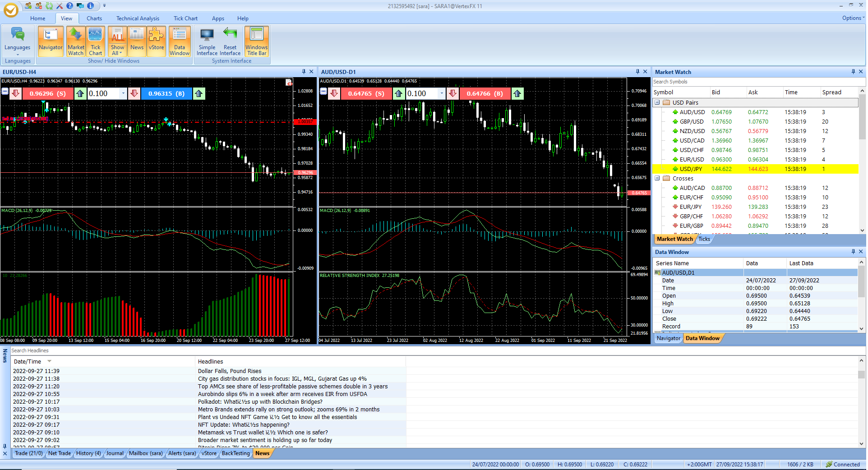Screen dimensions: 868x470
Task: Open the Show All dropdown
Action: pyautogui.click(x=117, y=51)
